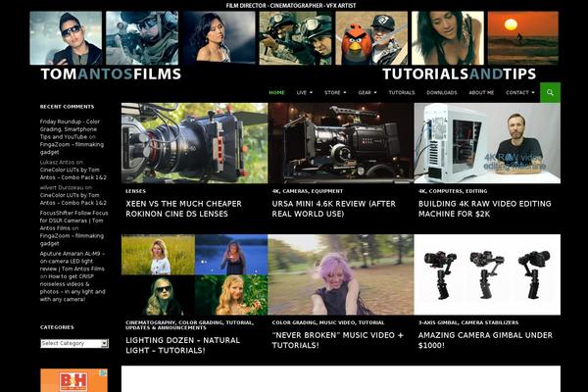Open article 'URSA Mini 4.6K Review'
The image size is (588, 392).
pyautogui.click(x=334, y=209)
